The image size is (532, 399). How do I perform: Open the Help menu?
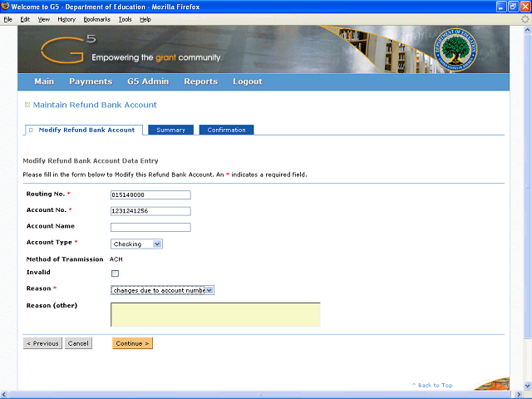click(x=145, y=20)
